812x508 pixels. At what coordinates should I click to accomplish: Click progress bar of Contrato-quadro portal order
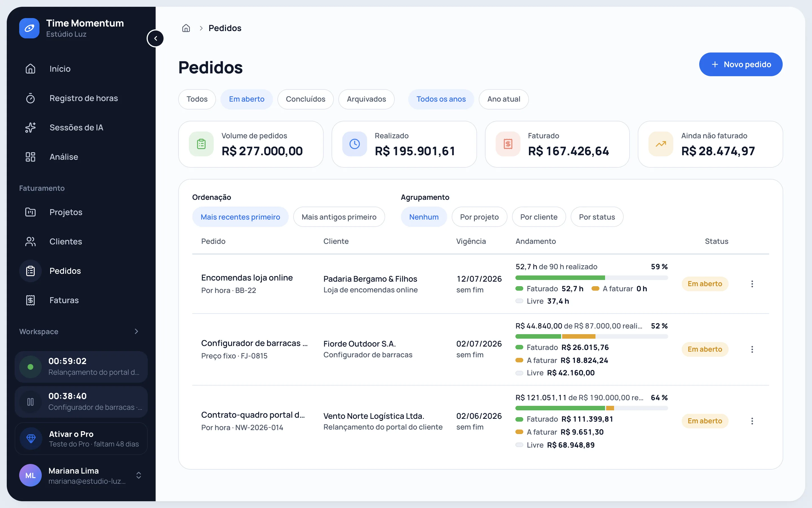click(x=592, y=408)
